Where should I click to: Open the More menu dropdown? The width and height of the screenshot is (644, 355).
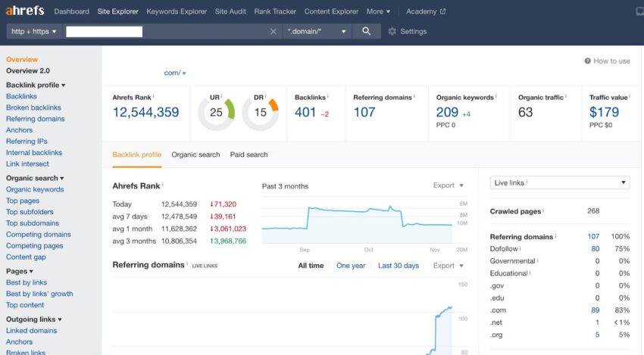378,11
